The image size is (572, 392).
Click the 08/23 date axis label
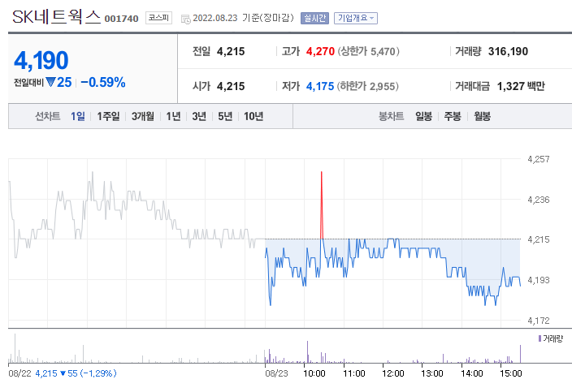point(276,373)
